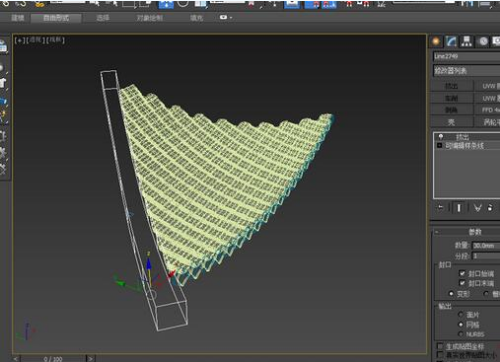Remove modifier from stack icon
The image size is (500, 362).
pos(490,208)
